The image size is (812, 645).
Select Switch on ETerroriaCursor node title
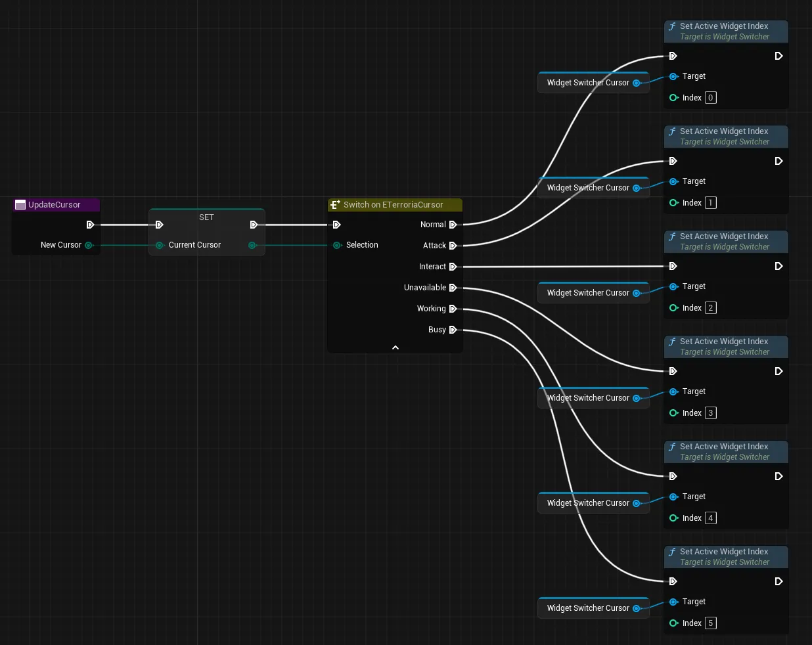[393, 205]
